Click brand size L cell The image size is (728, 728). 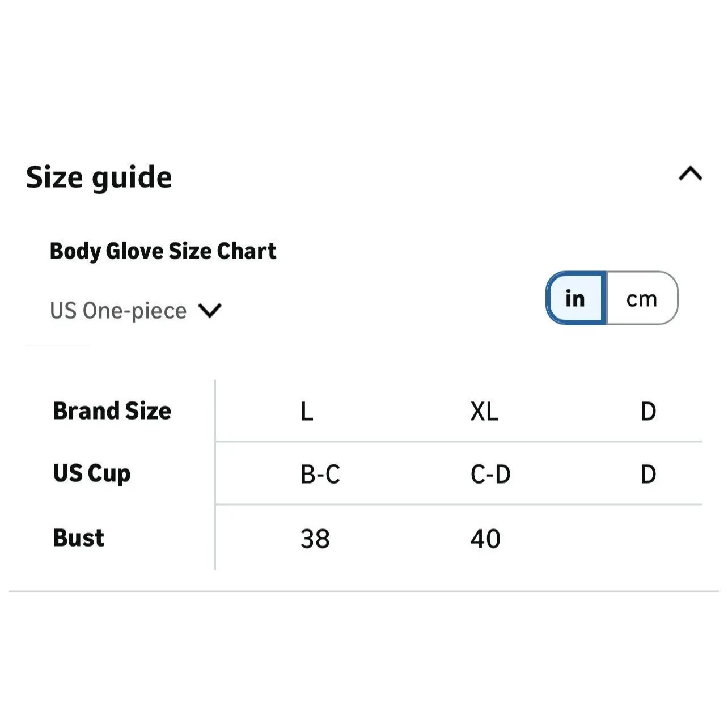pos(307,412)
